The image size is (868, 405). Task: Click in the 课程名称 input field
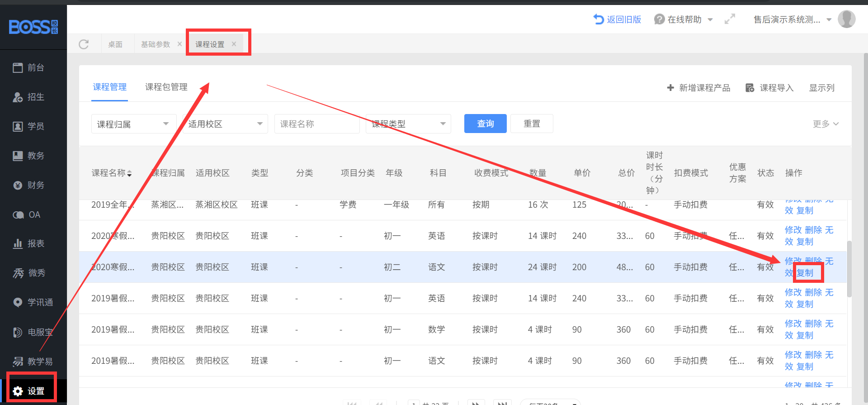(x=317, y=124)
